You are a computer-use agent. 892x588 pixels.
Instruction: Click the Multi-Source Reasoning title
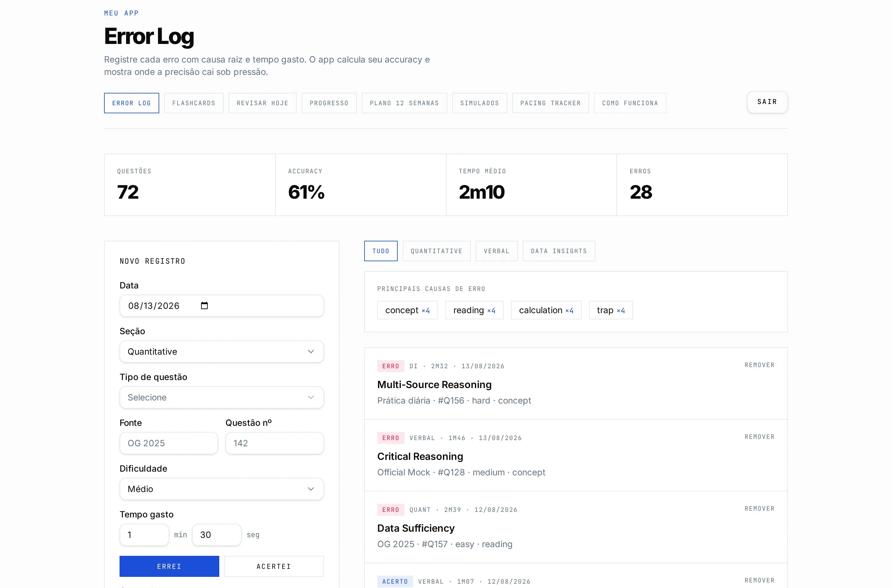pyautogui.click(x=434, y=385)
